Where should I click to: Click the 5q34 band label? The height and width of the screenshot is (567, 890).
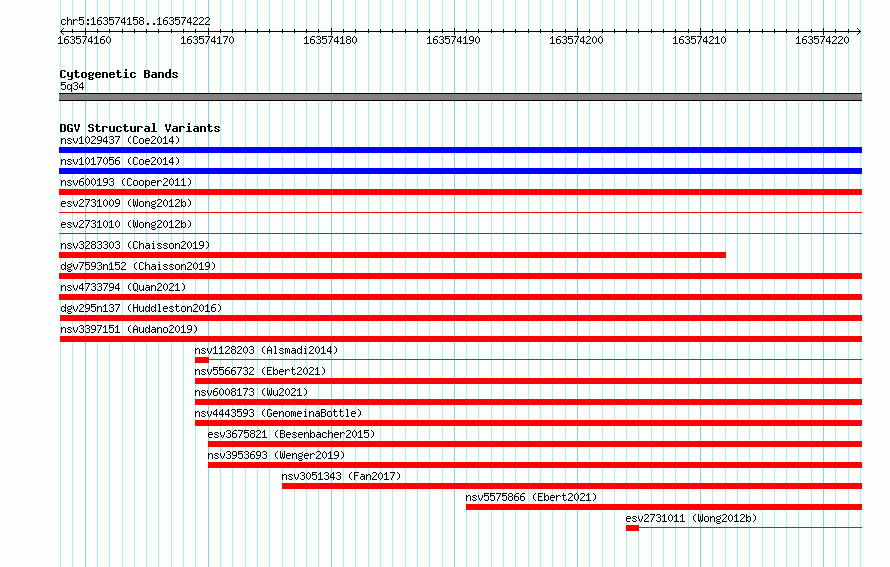(x=72, y=86)
